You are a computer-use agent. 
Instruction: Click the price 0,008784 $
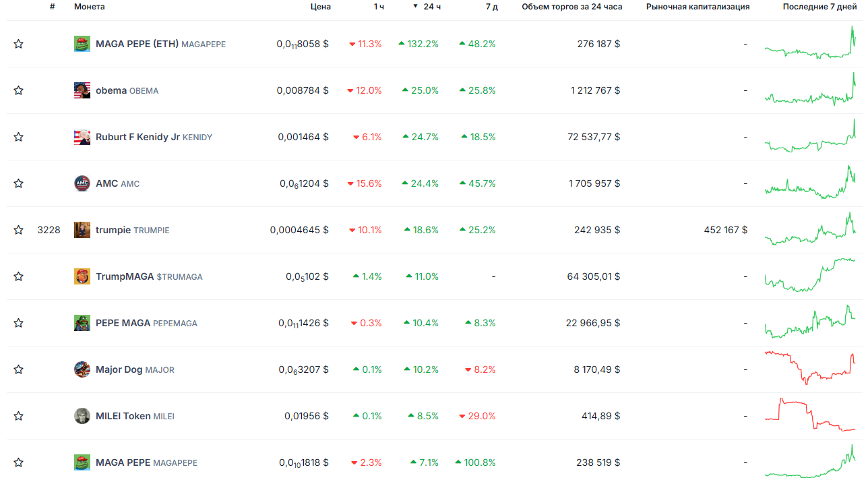coord(303,90)
